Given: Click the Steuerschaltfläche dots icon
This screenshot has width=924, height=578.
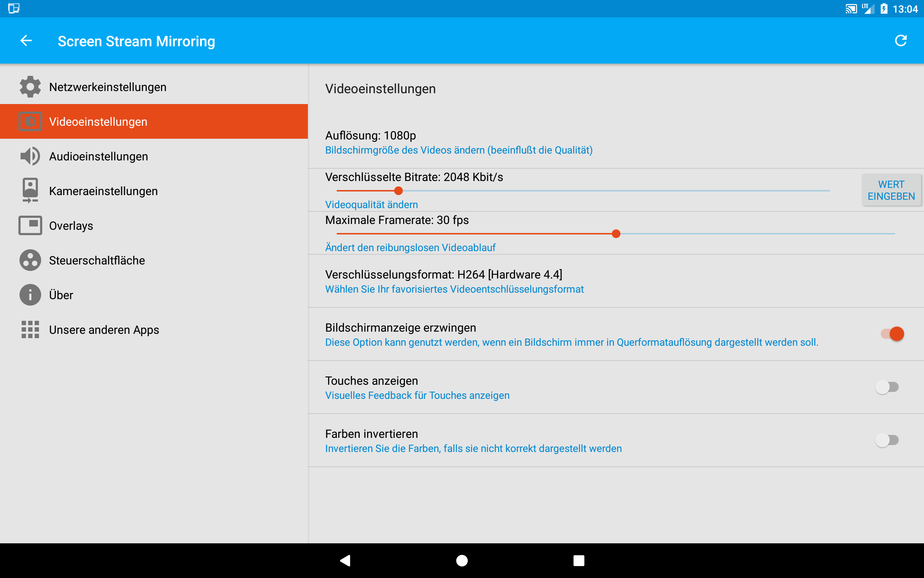Looking at the screenshot, I should pyautogui.click(x=30, y=260).
